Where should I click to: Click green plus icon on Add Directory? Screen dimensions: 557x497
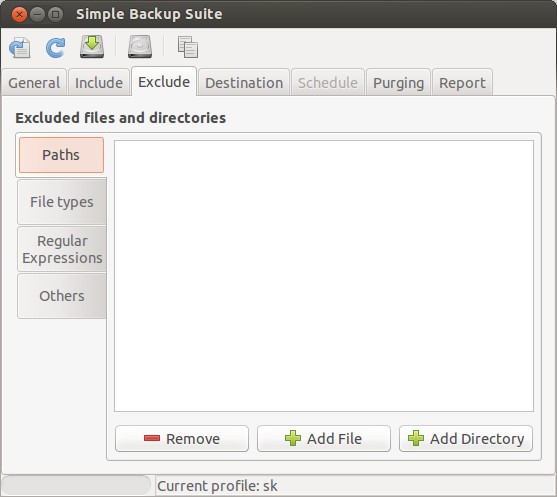click(416, 438)
